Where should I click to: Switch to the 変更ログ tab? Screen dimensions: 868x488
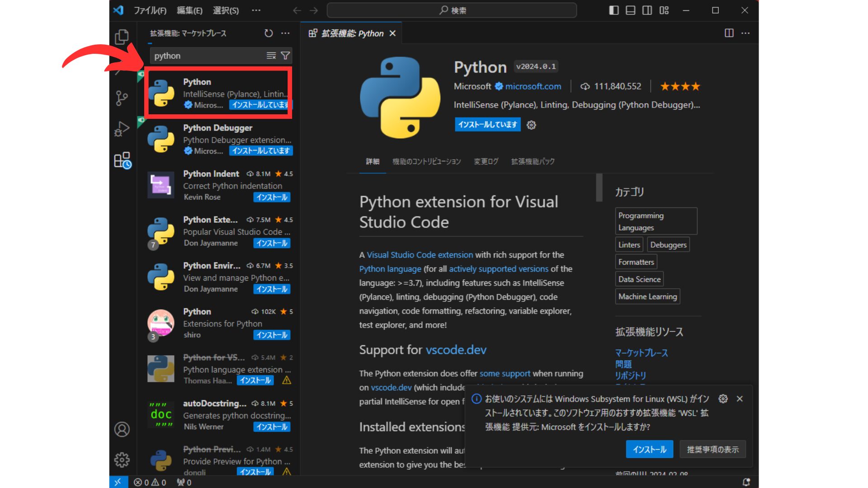pos(486,161)
